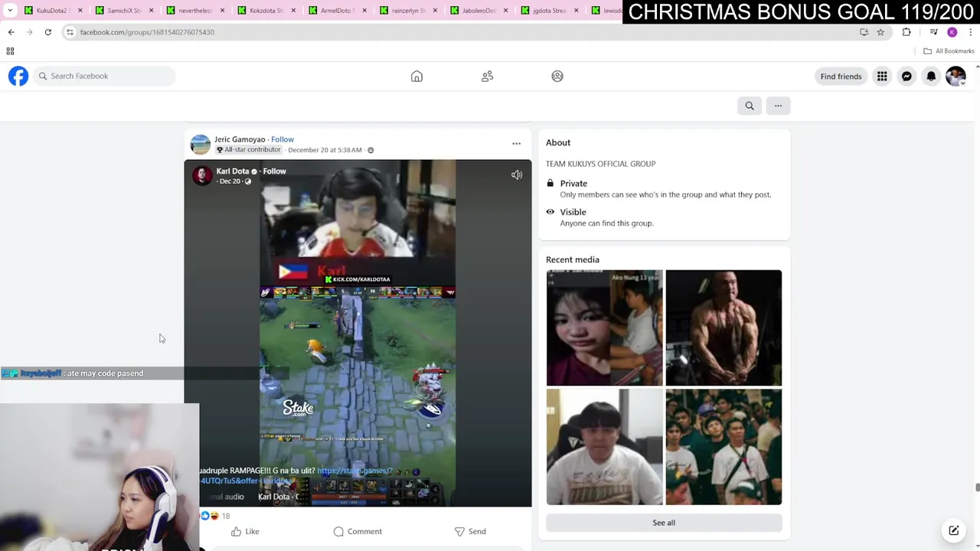Close the ArmelDoto tab

coord(364,11)
